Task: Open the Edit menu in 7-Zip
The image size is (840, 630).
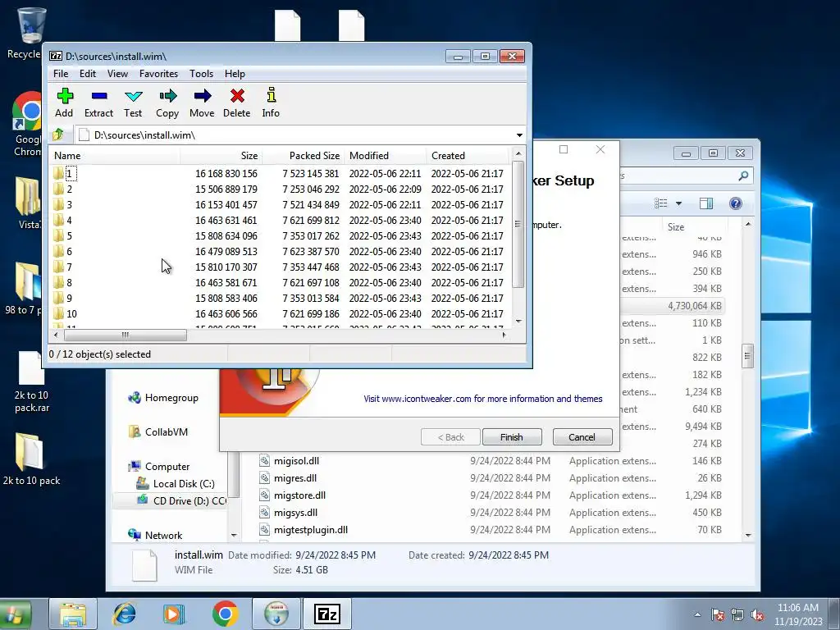Action: pyautogui.click(x=87, y=74)
